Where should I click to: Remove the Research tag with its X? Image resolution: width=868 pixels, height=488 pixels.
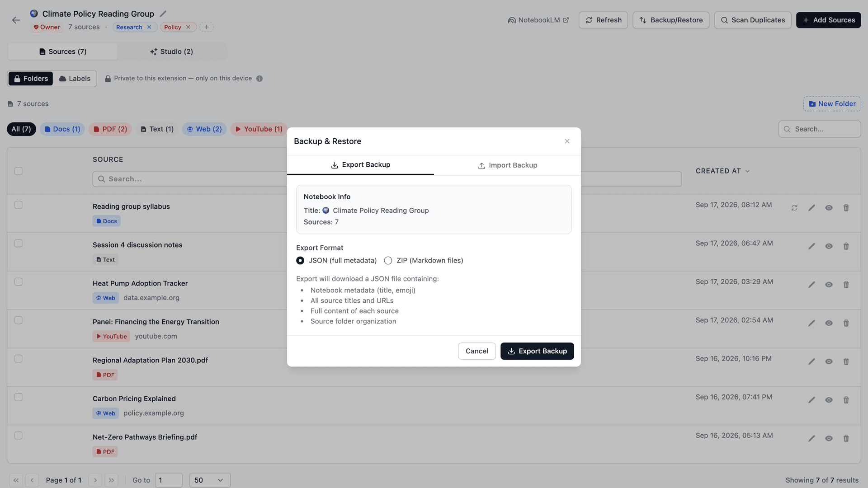[x=149, y=27]
